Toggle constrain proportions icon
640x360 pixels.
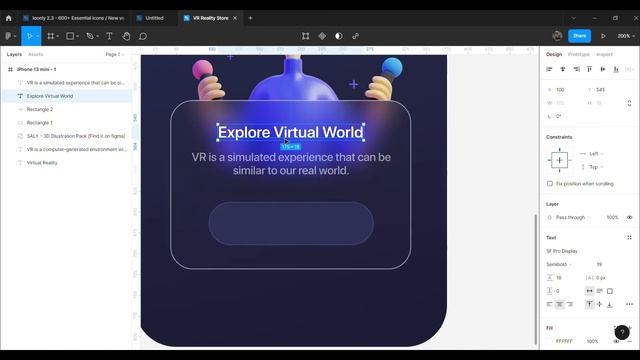pos(629,103)
